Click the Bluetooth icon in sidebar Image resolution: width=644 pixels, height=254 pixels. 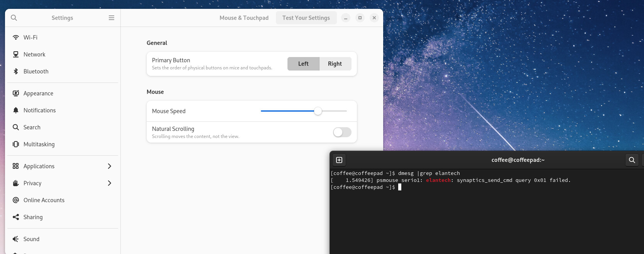tap(16, 71)
